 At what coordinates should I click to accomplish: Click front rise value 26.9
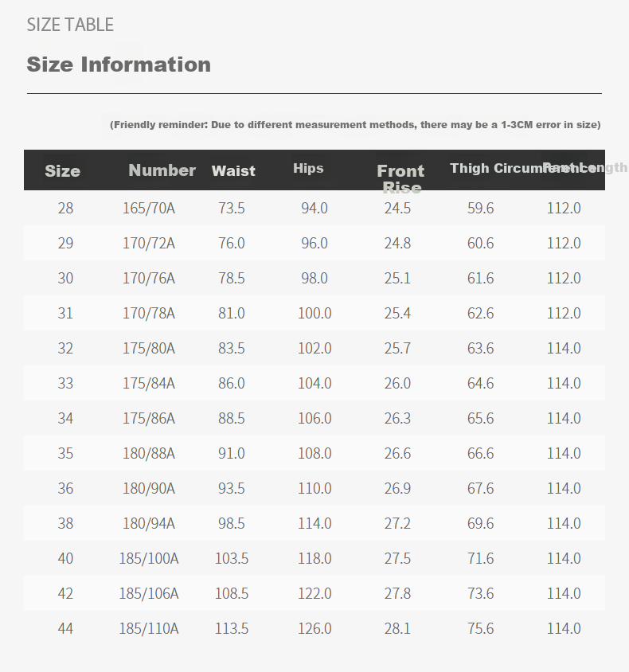(397, 489)
